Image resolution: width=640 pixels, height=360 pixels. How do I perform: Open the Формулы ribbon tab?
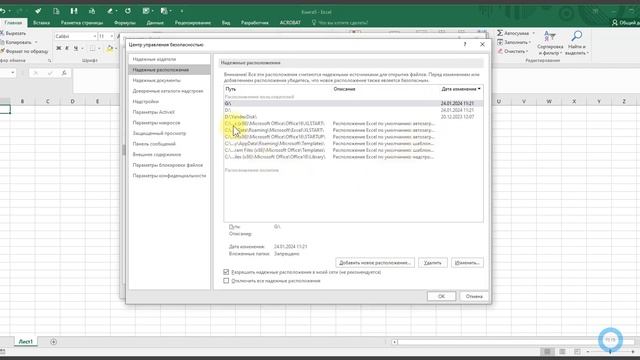125,23
